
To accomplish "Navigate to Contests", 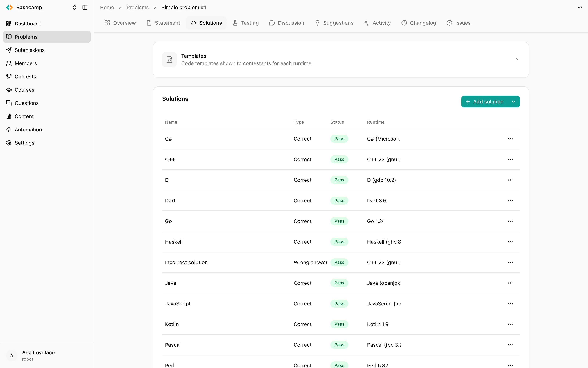I will click(x=47, y=77).
